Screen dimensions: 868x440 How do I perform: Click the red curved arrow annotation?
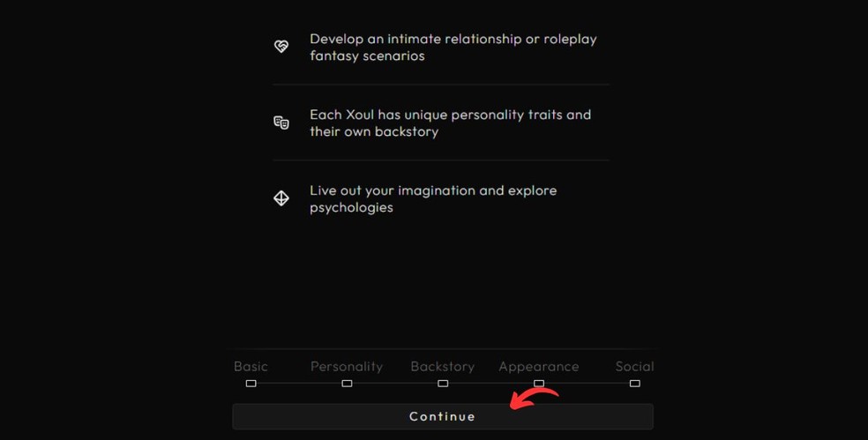[535, 399]
